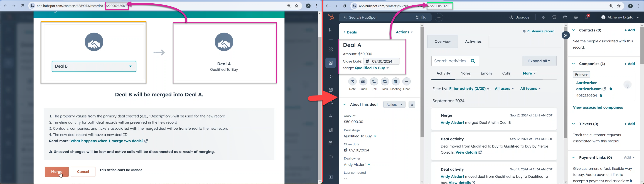Open Actions dropdown in About this deal
Viewport: 644px width, 184px height.
tap(394, 105)
